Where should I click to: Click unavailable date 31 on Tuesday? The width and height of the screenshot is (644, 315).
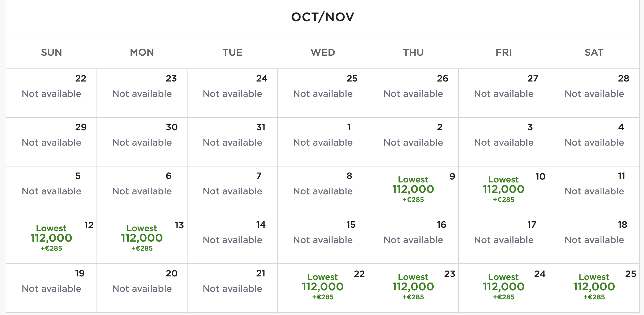point(232,142)
